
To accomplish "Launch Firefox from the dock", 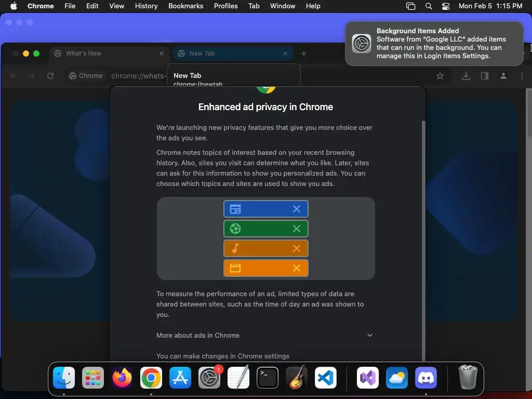I will (122, 378).
